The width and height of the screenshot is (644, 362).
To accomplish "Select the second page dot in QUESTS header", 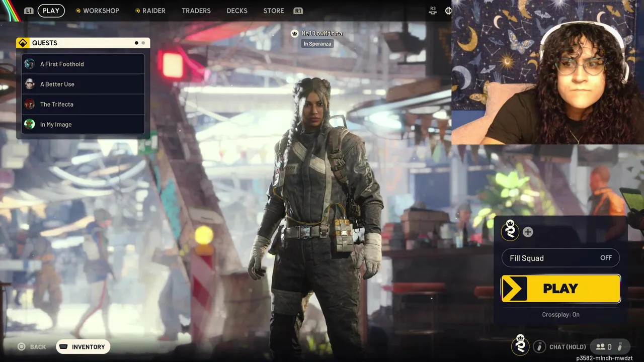I will pyautogui.click(x=143, y=43).
